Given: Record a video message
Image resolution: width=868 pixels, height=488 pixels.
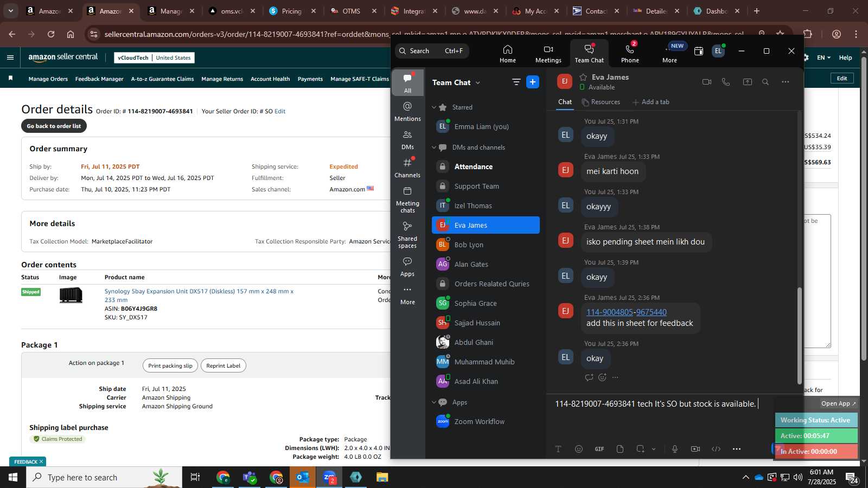Looking at the screenshot, I should click(695, 449).
